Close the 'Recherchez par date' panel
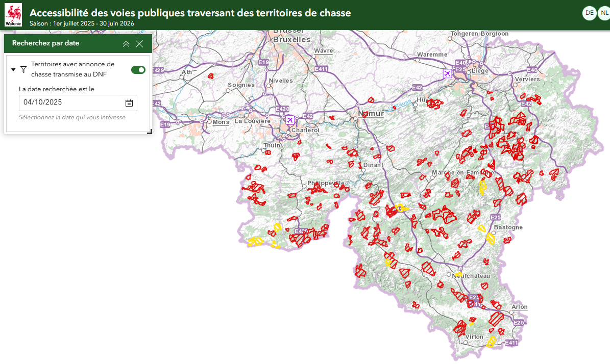Viewport: 610px width, 364px height. pos(139,44)
